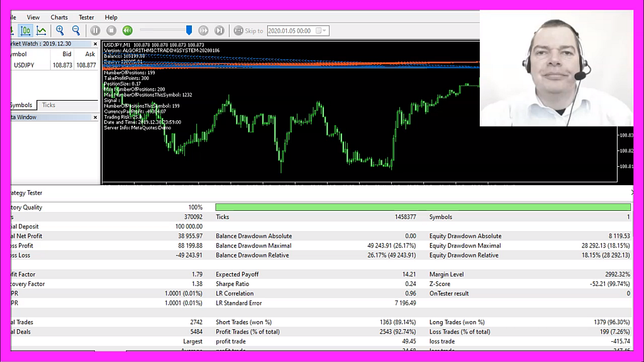
Task: Adjust the test speed slider handle
Action: tap(189, 30)
